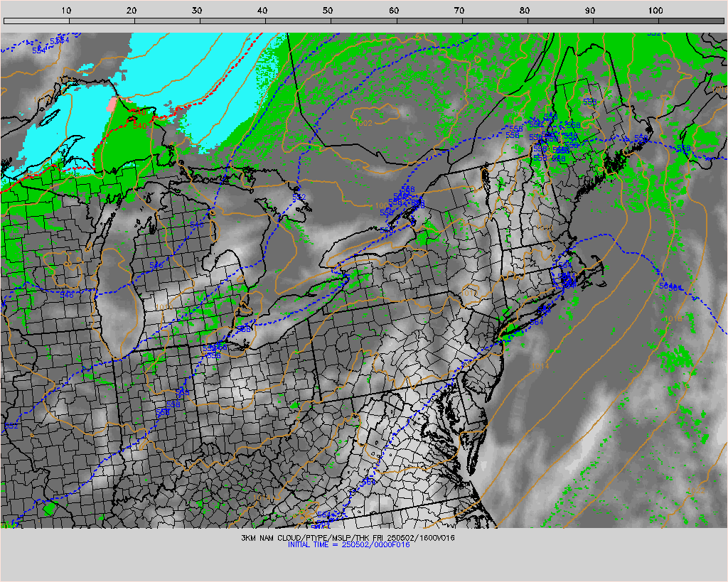Select the color bar segment between 20 and 30
This screenshot has height=582, width=728.
(x=168, y=21)
